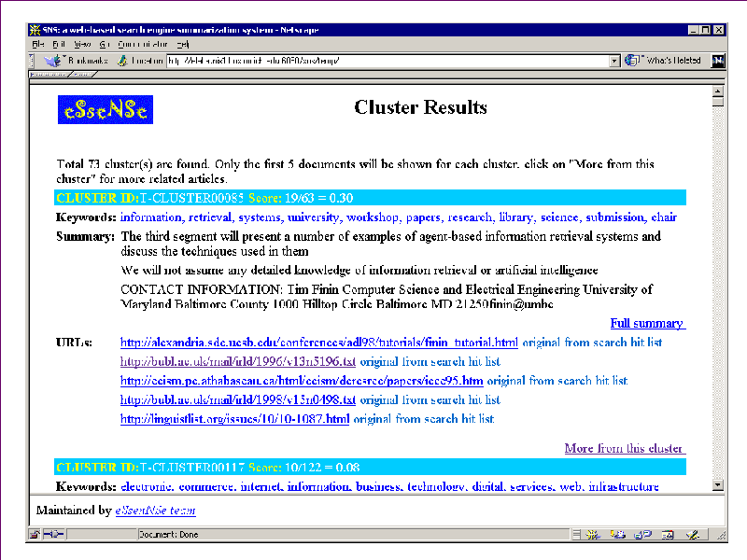Click the What's Related icon
Viewport: 747px width, 560px height.
[632, 61]
